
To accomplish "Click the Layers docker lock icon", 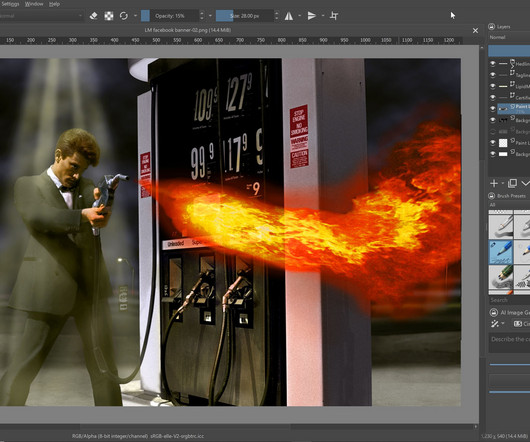I will (x=491, y=26).
